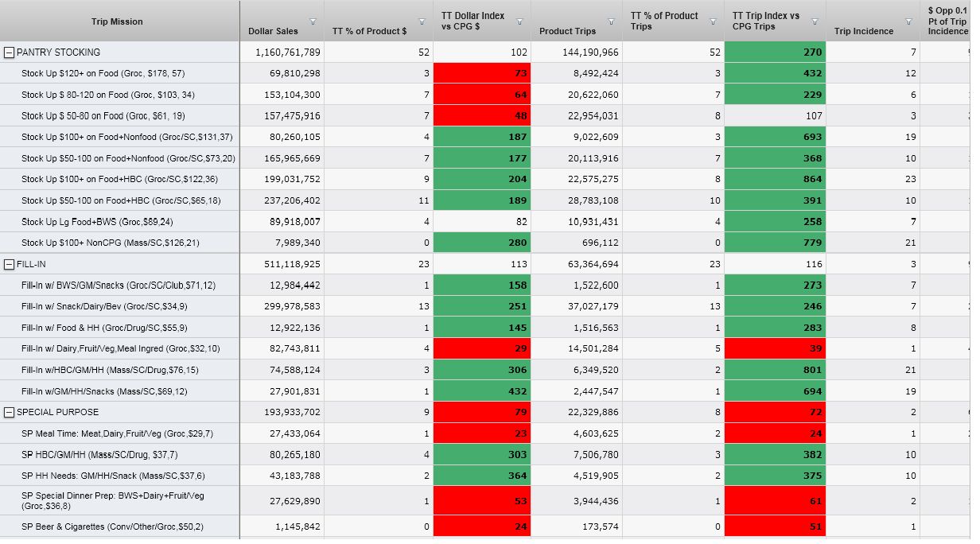This screenshot has height=544, width=980.
Task: Open the Product Trips column filter
Action: (611, 21)
